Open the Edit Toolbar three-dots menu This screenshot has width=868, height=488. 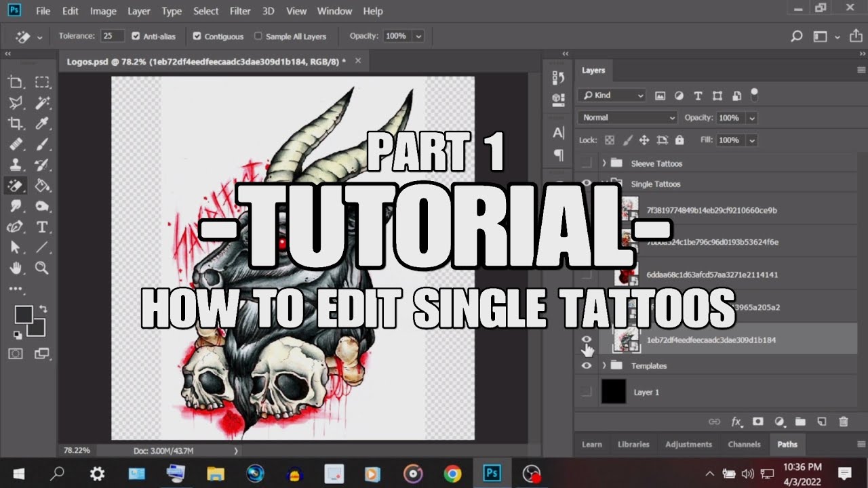click(x=15, y=289)
